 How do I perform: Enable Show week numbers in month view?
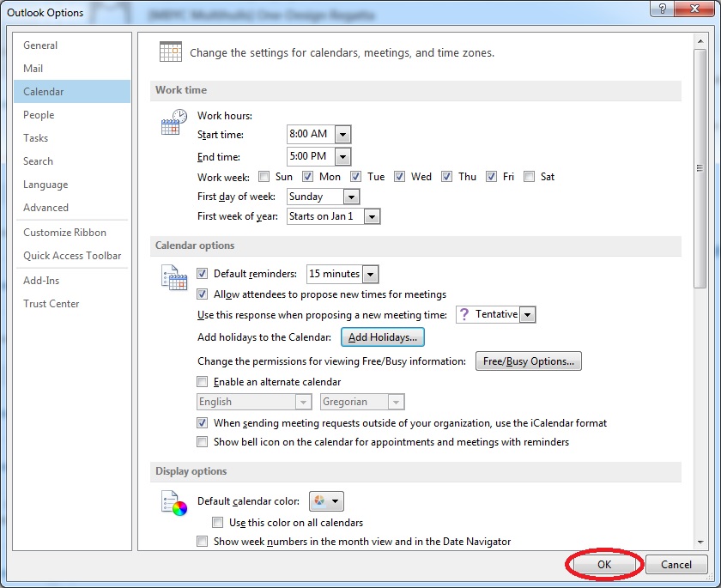pos(202,541)
